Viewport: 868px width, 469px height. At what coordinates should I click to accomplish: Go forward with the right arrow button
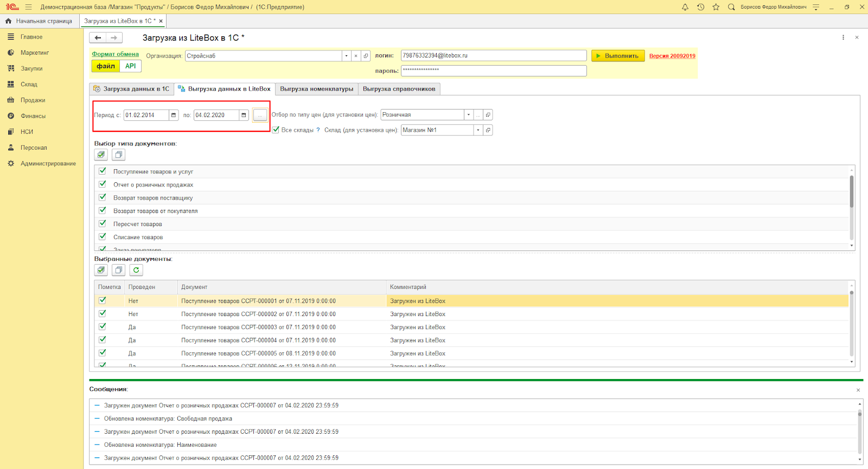coord(114,37)
